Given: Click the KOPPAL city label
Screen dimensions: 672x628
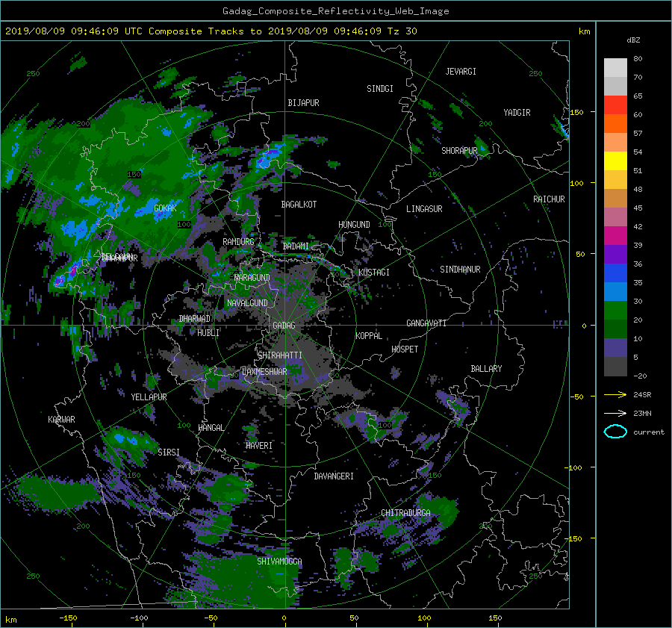Looking at the screenshot, I should pos(369,336).
